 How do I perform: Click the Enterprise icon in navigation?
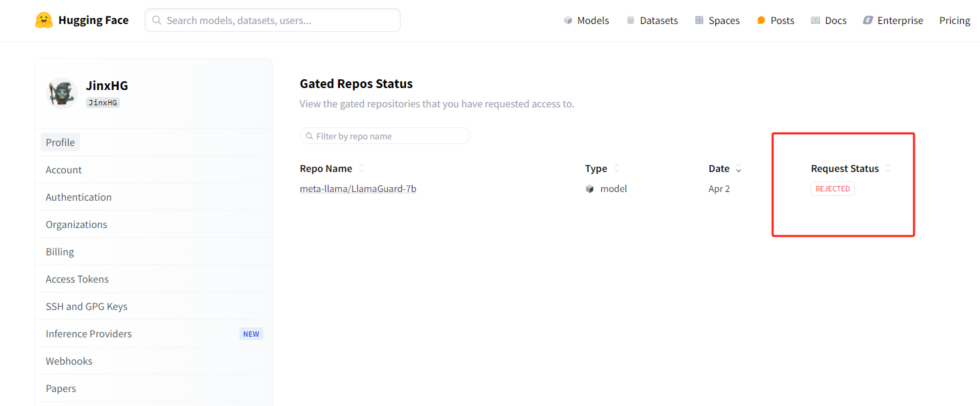coord(868,21)
